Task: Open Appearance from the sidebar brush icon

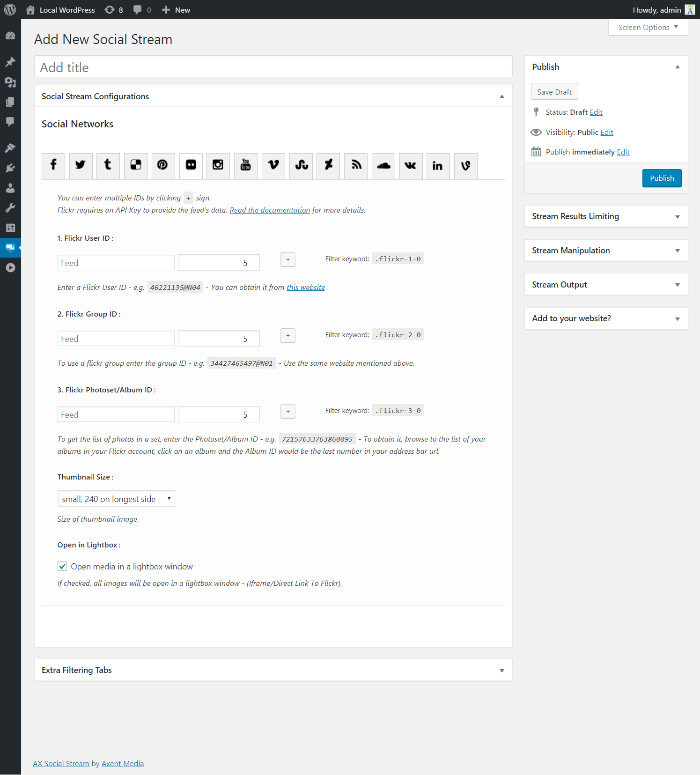Action: 10,148
